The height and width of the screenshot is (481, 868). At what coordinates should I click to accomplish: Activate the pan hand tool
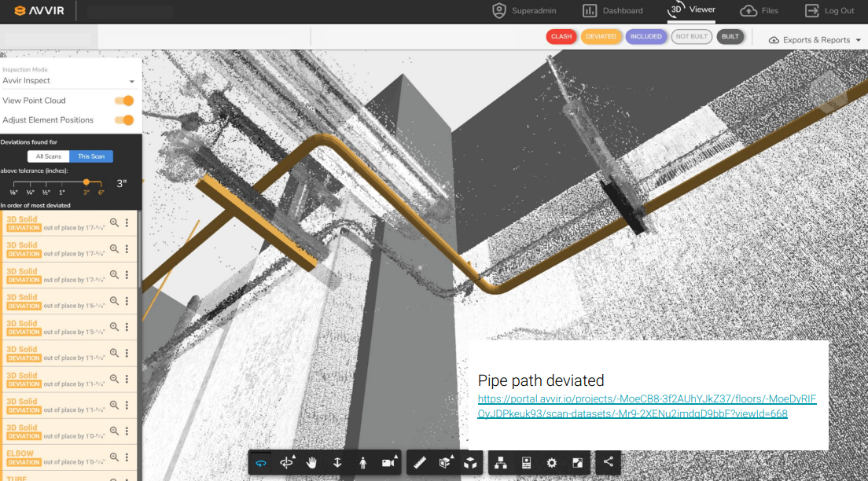click(311, 463)
